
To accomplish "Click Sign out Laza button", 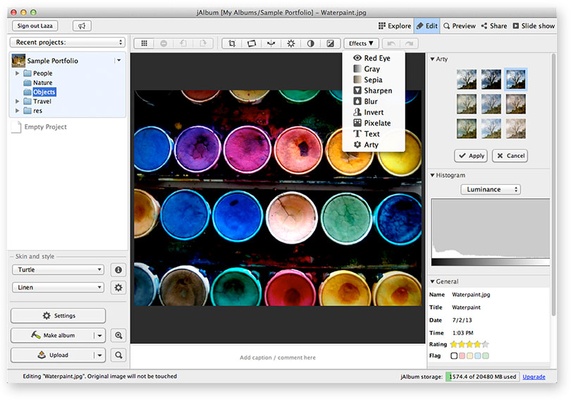I will [35, 26].
